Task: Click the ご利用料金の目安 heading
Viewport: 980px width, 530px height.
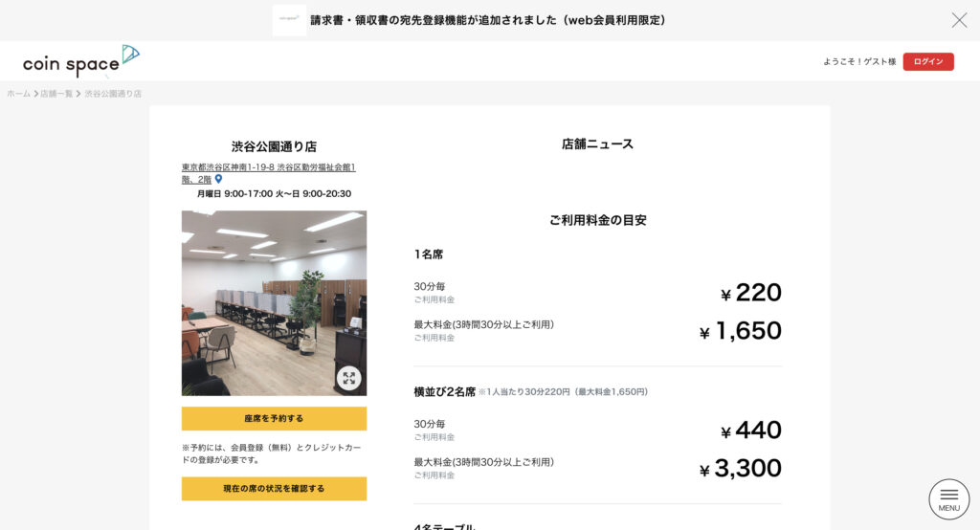Action: pyautogui.click(x=597, y=220)
